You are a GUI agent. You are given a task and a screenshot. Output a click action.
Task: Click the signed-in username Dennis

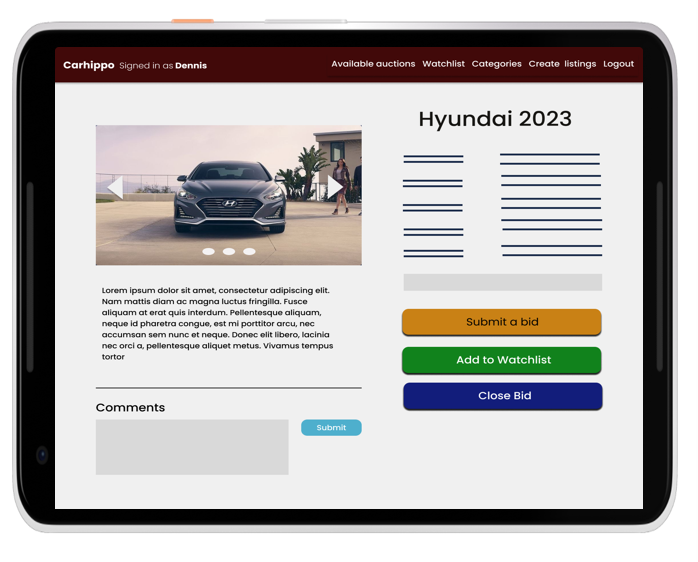click(191, 66)
